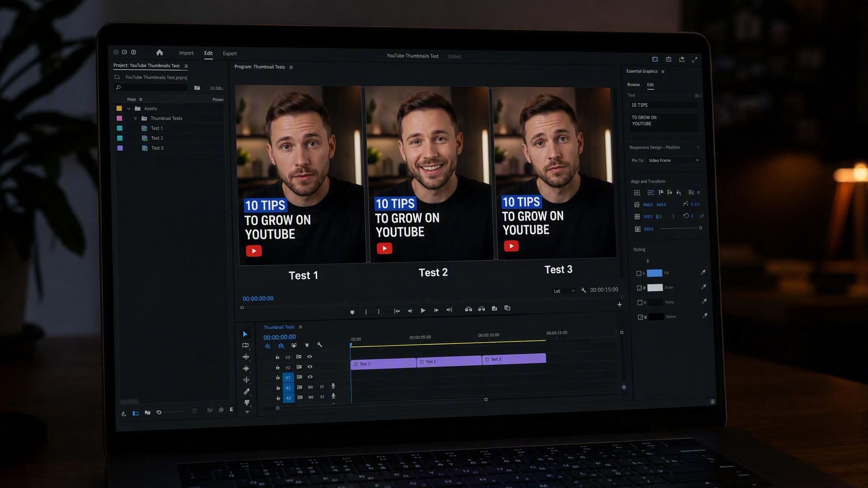868x488 pixels.
Task: Choose the Pen tool in the tools panel
Action: click(x=247, y=391)
